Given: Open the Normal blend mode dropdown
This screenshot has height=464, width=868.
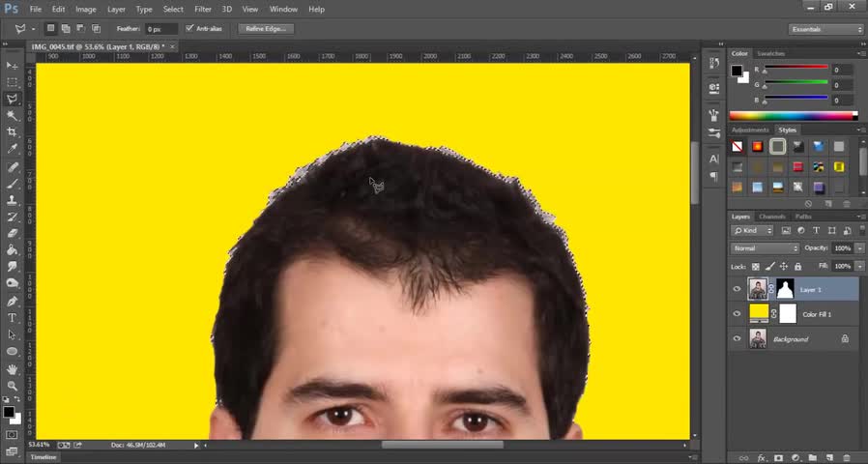Looking at the screenshot, I should (x=765, y=248).
